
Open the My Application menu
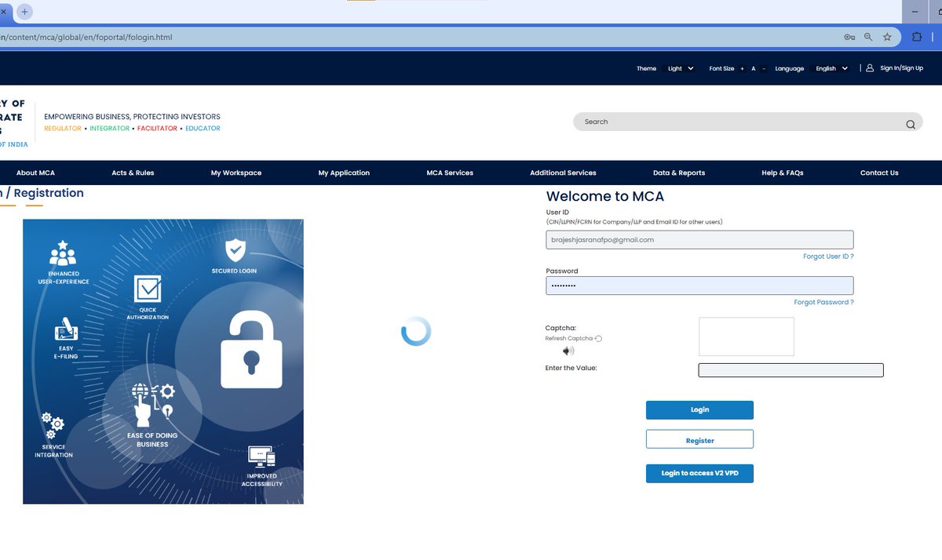344,173
